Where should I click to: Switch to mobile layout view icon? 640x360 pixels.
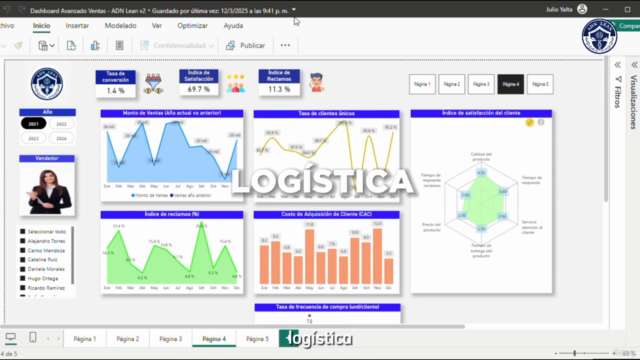[x=33, y=337]
